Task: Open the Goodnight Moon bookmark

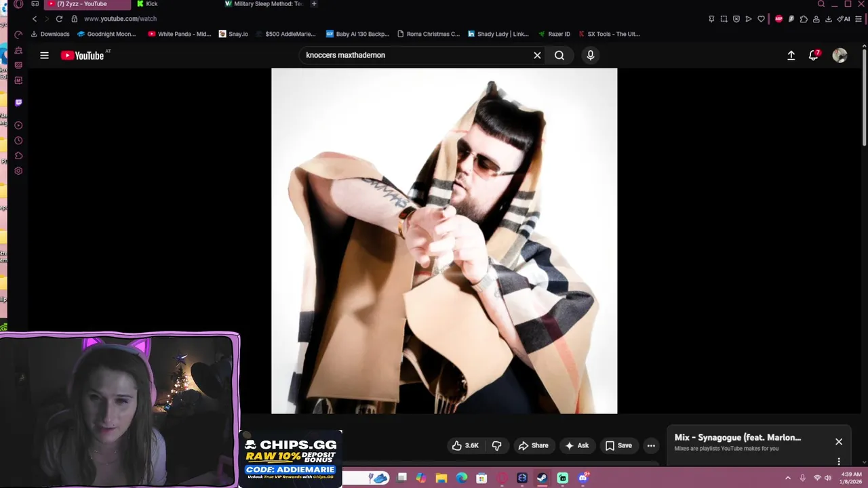Action: click(107, 34)
